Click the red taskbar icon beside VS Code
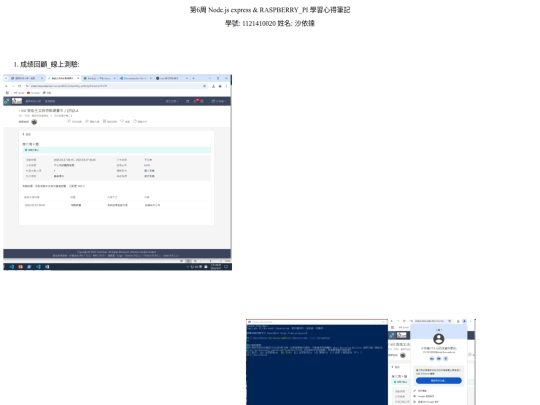The width and height of the screenshot is (540, 405). click(20, 267)
